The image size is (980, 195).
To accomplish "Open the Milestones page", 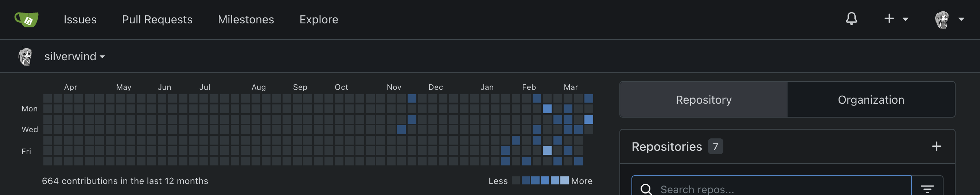I will [x=246, y=19].
